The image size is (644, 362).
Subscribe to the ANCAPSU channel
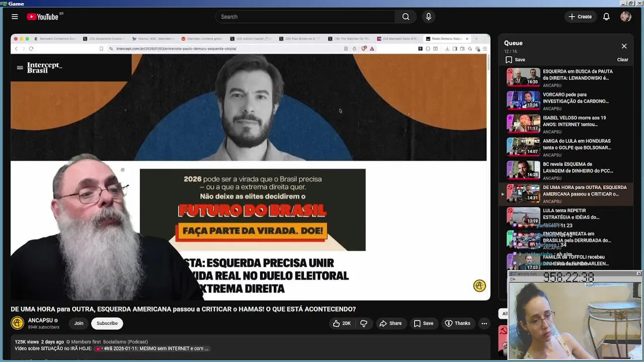click(107, 323)
